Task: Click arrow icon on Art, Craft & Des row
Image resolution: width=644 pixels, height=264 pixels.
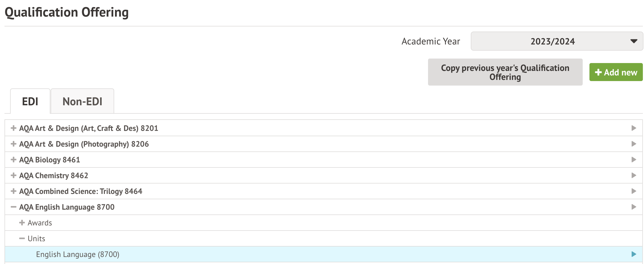Action: pos(634,128)
